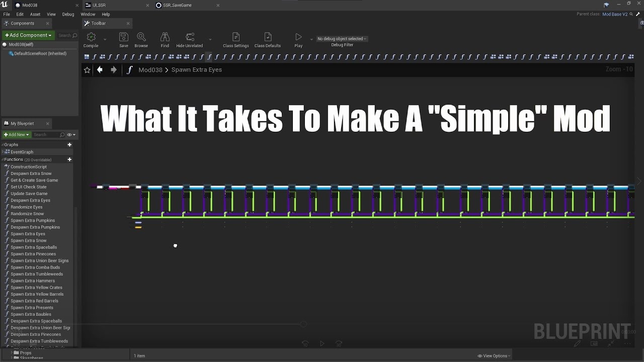Open the Help menu
The height and width of the screenshot is (362, 644).
[x=106, y=14]
